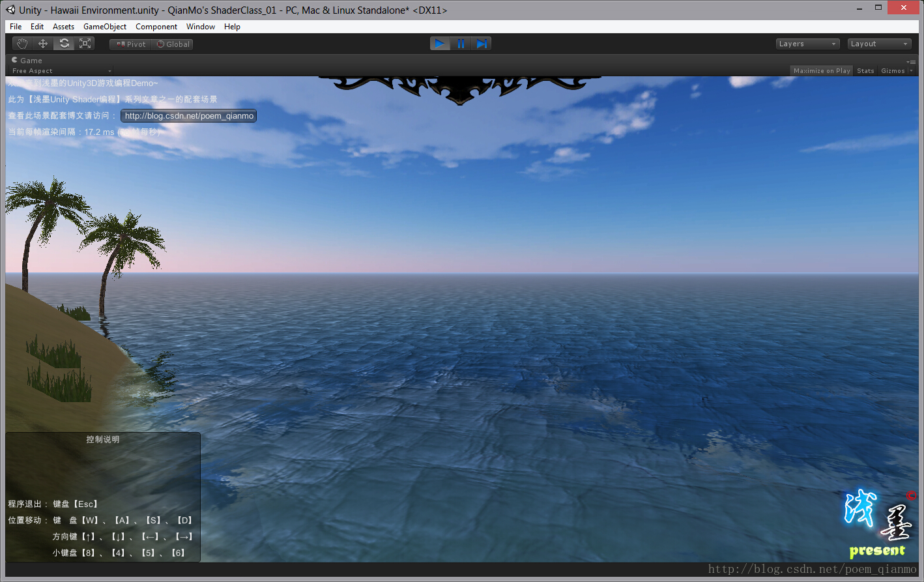Viewport: 924px width, 582px height.
Task: Close the Unity window
Action: point(904,7)
